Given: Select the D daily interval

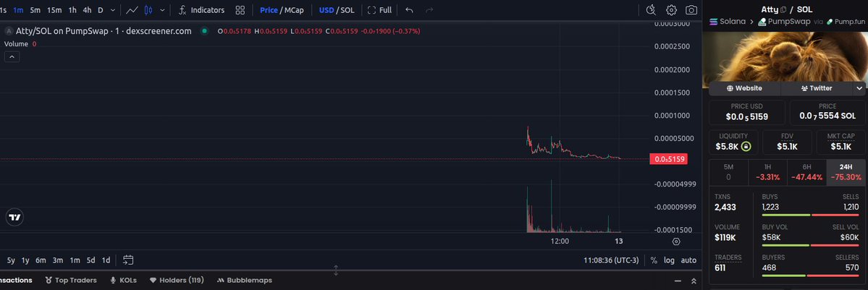Looking at the screenshot, I should (100, 10).
